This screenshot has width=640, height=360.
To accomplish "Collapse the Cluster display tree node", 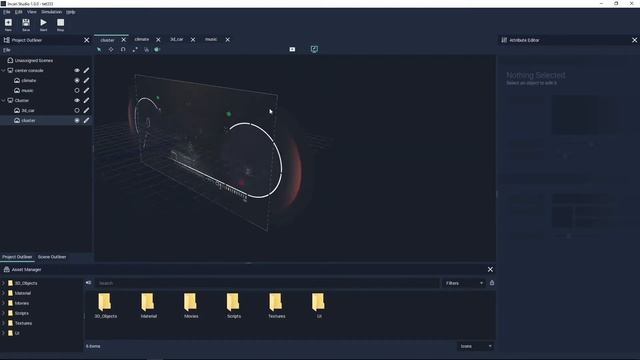I will click(x=4, y=100).
